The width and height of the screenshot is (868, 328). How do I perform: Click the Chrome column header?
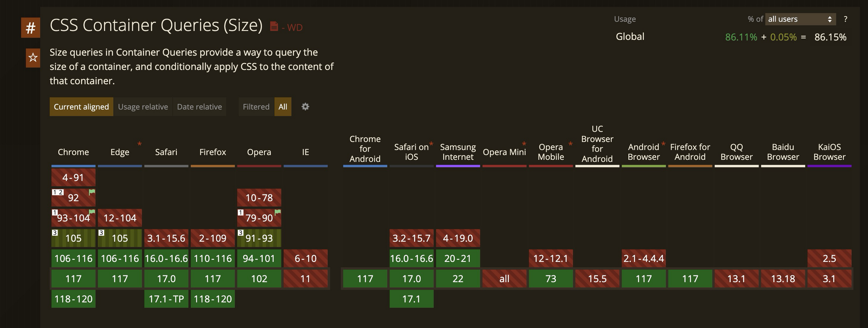click(x=73, y=152)
